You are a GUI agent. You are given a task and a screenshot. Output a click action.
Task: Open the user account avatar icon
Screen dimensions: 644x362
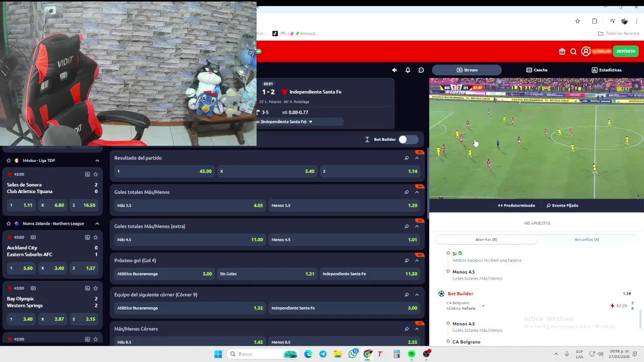click(586, 51)
